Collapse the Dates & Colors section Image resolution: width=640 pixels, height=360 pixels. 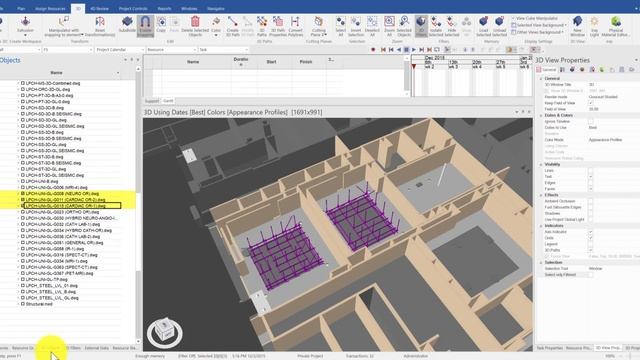(541, 115)
